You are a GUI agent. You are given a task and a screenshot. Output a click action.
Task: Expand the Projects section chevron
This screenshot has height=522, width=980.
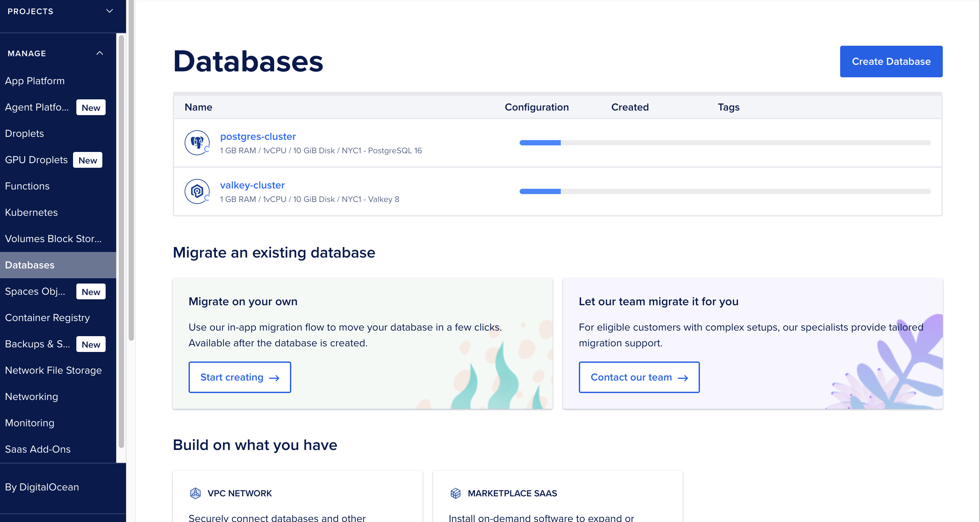point(110,11)
